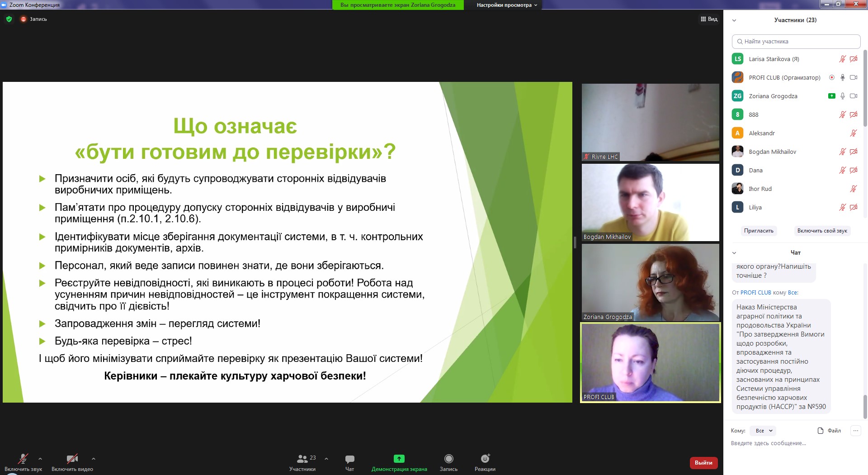Click Liliya disabled camera icon
Image resolution: width=868 pixels, height=475 pixels.
click(x=854, y=207)
